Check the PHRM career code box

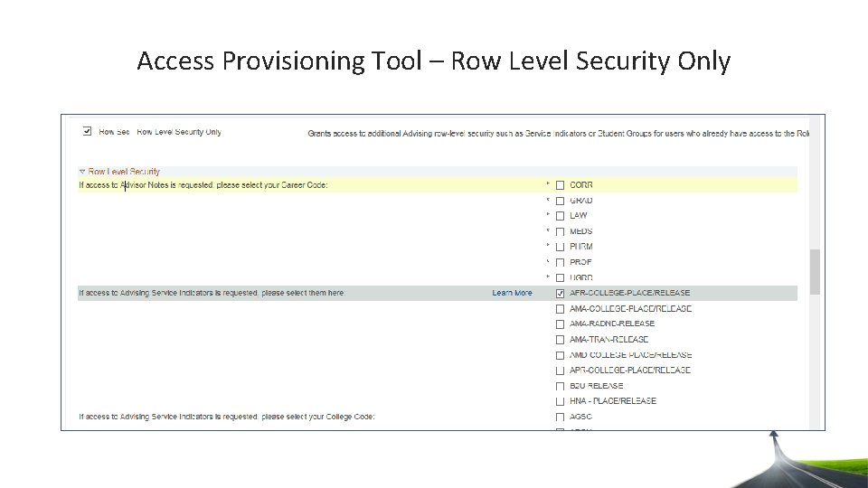pyautogui.click(x=561, y=247)
